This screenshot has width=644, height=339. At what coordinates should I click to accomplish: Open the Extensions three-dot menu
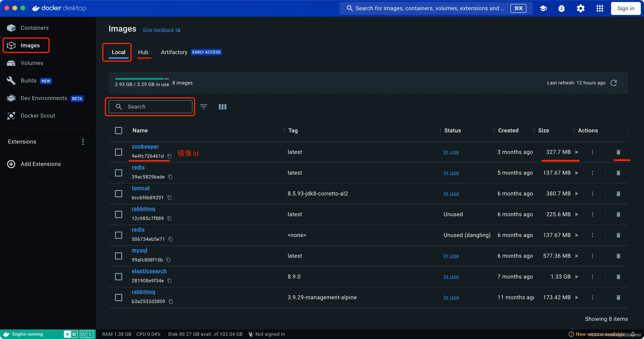(83, 142)
